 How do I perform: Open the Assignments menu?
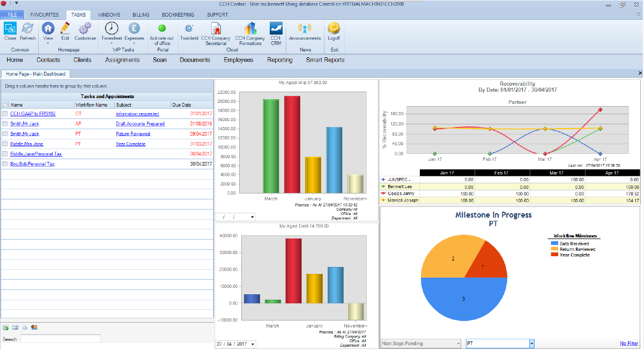pyautogui.click(x=122, y=60)
